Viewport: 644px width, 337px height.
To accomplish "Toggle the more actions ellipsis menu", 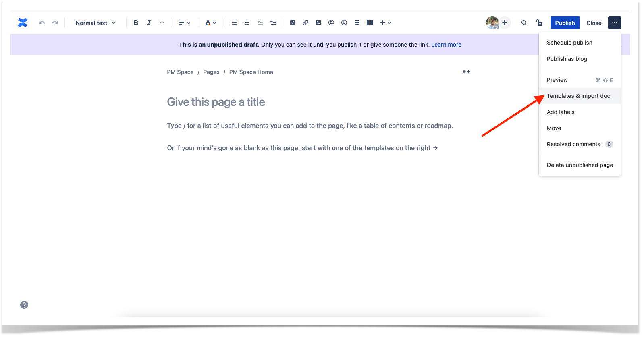I will [615, 23].
